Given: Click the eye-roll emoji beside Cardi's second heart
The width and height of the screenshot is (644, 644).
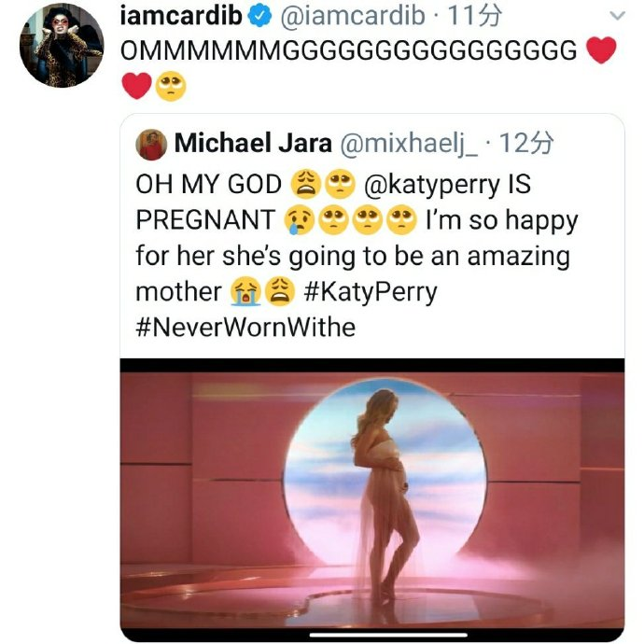Looking at the screenshot, I should point(171,87).
